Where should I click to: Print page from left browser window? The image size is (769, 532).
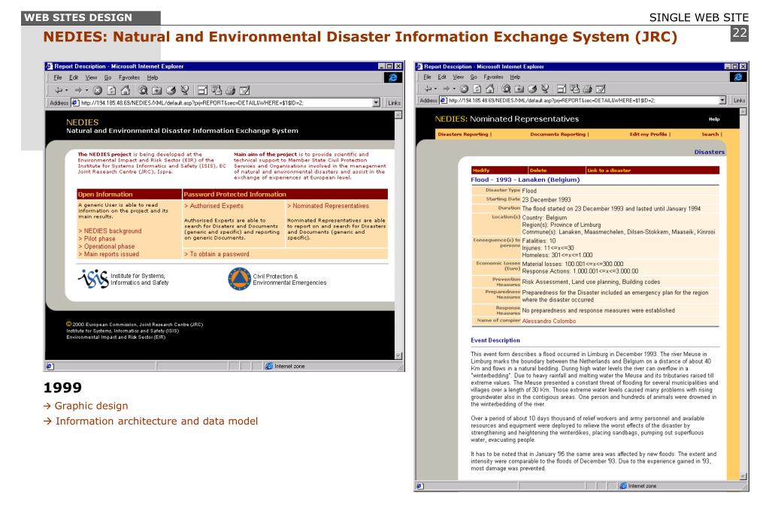(x=231, y=90)
